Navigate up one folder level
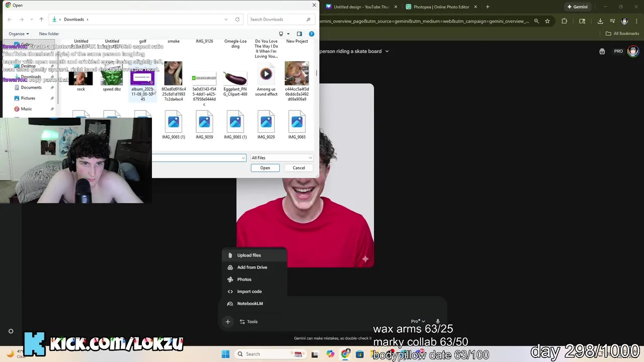This screenshot has height=362, width=644. point(41,20)
